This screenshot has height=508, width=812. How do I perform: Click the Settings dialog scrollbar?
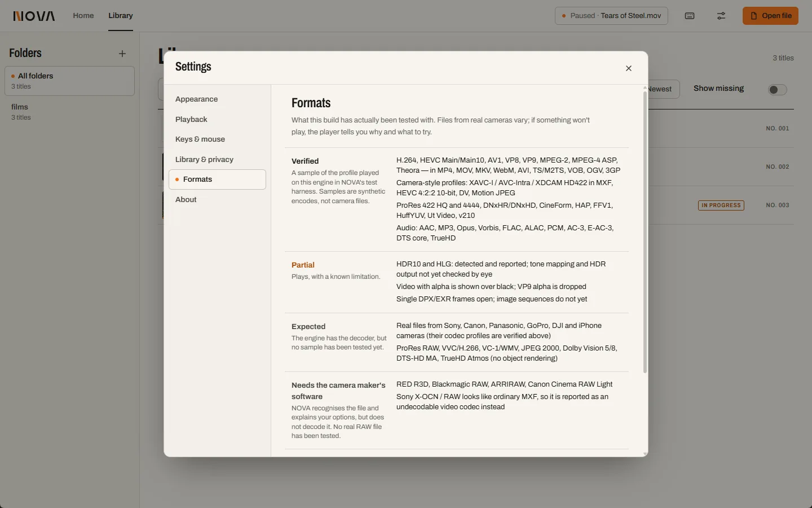click(645, 231)
